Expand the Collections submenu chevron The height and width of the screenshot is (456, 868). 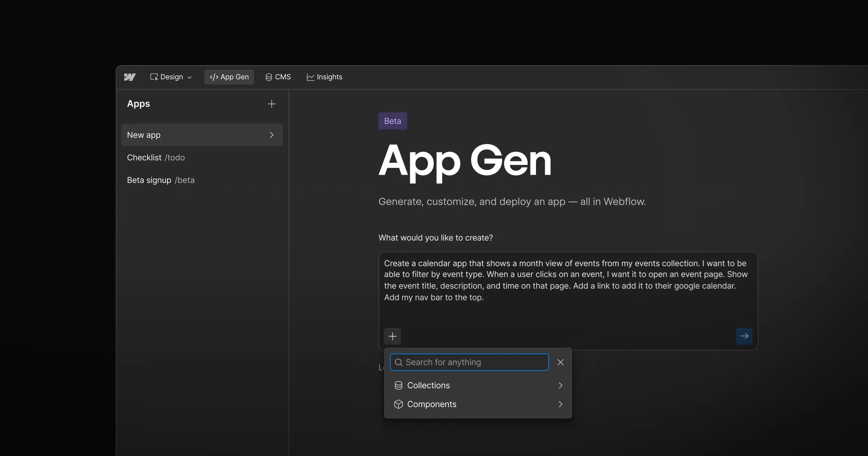pyautogui.click(x=561, y=385)
